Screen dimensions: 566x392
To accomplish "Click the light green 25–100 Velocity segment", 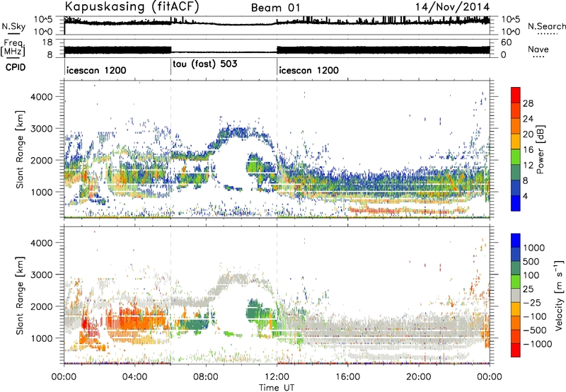I will click(x=516, y=281).
